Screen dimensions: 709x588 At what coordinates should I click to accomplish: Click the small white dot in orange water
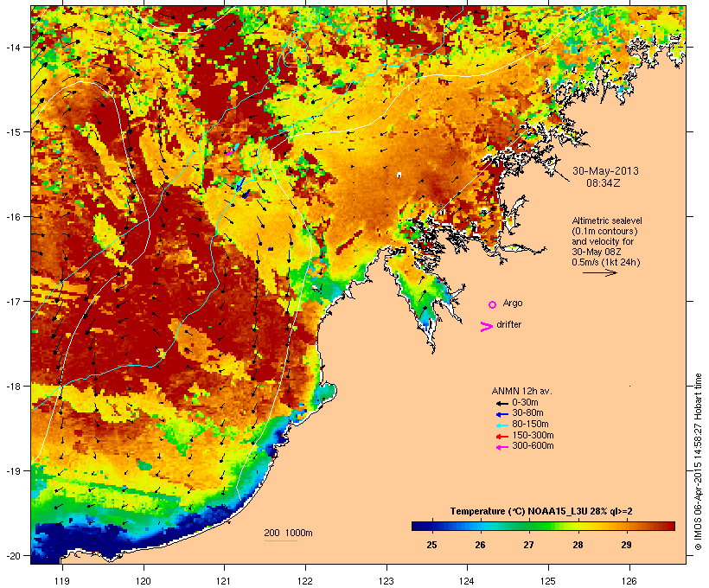(399, 175)
